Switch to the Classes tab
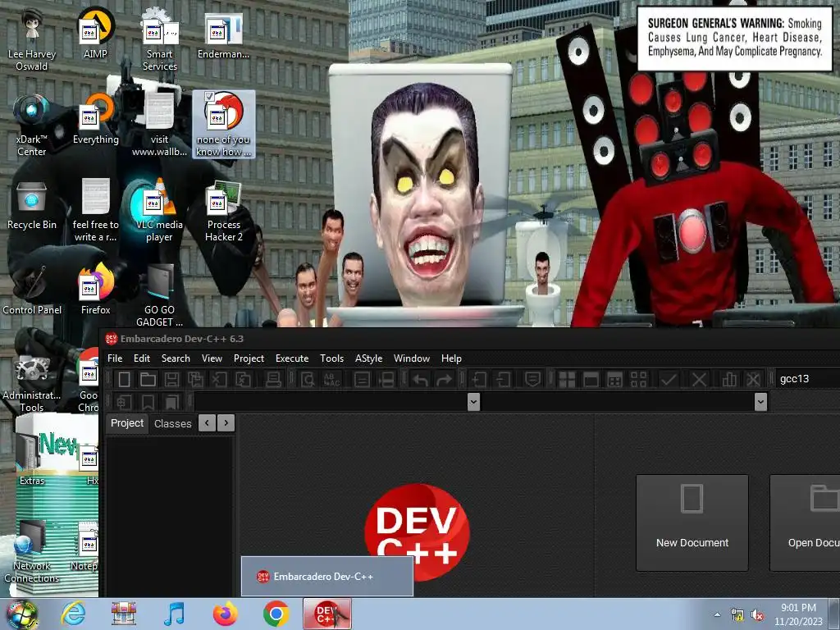Screen dimensions: 840x630 point(172,424)
